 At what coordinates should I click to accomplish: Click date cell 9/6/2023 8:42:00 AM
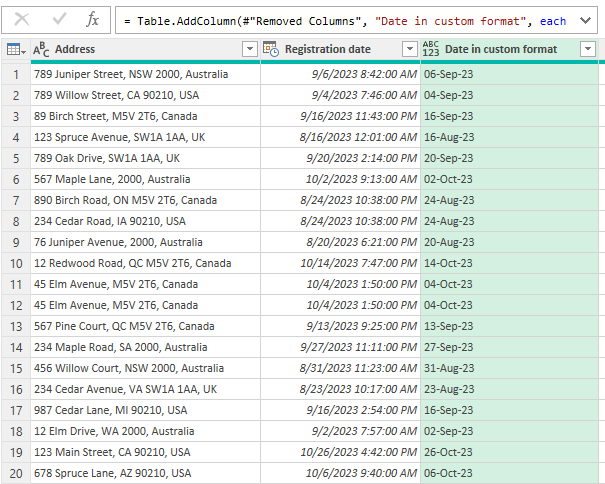click(341, 74)
